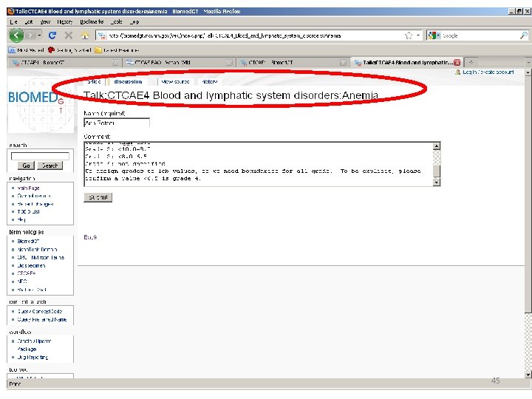Click Getting Started bookmark toolbar item

coord(69,50)
